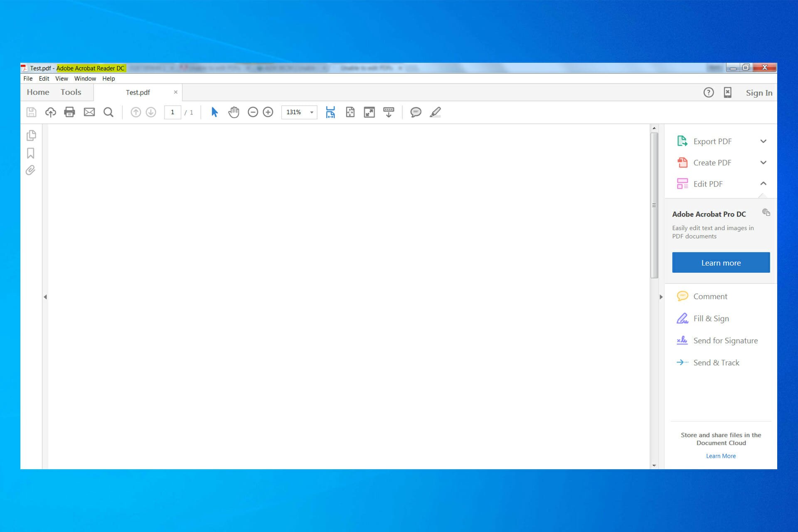Toggle the left panel collapse arrow

pyautogui.click(x=45, y=296)
